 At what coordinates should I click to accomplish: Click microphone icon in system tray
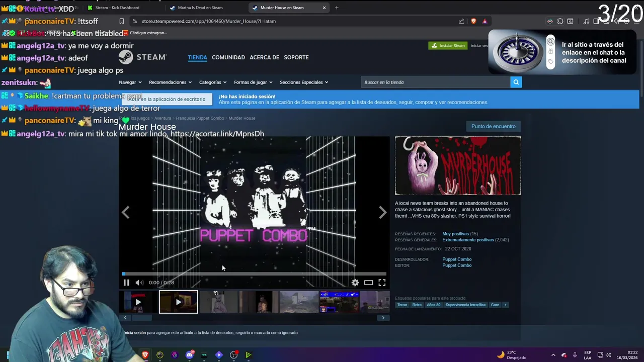[x=575, y=355]
